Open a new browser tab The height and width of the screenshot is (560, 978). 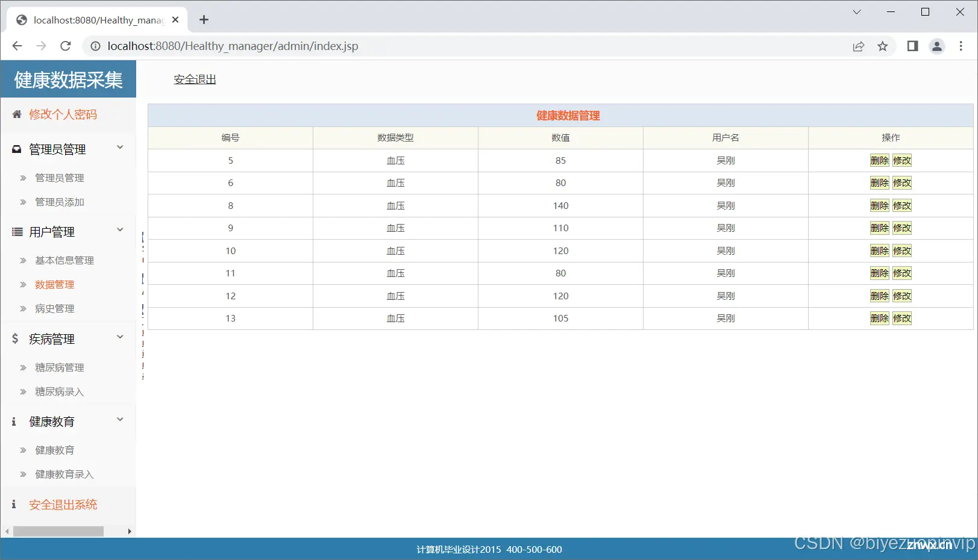point(204,20)
